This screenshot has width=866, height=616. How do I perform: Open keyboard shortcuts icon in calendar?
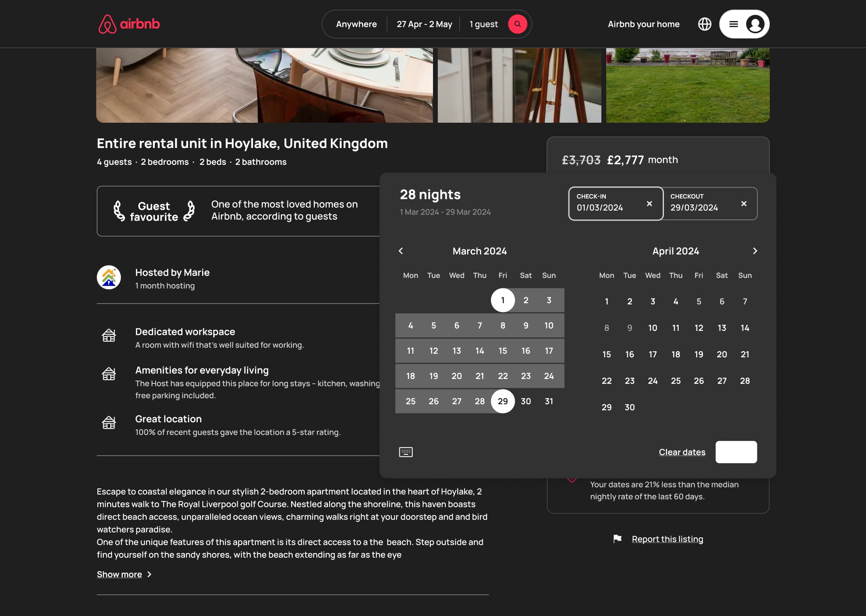click(x=406, y=452)
